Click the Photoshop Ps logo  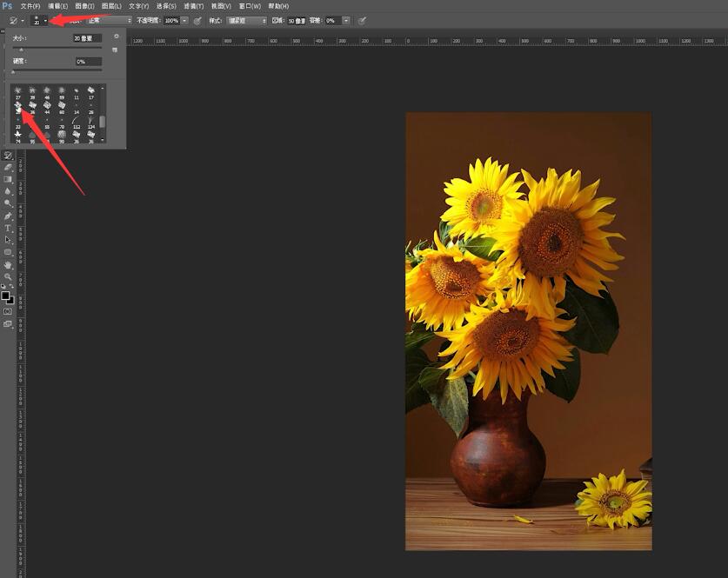coord(7,5)
